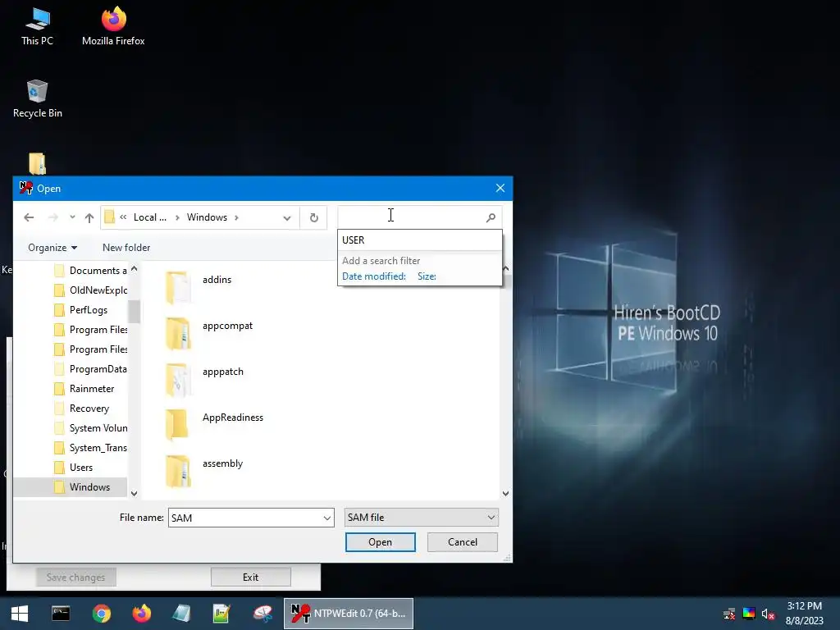This screenshot has height=630, width=840.
Task: Select the appcompat folder icon
Action: [x=178, y=333]
